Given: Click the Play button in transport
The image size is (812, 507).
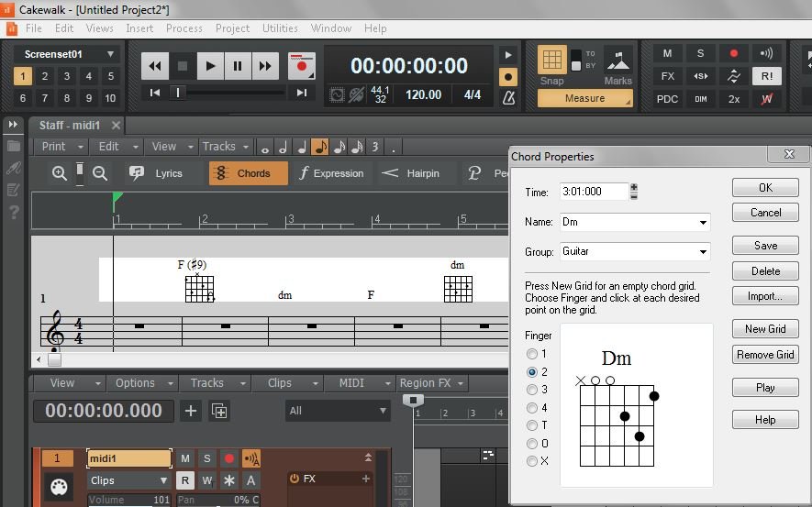Looking at the screenshot, I should click(x=210, y=66).
